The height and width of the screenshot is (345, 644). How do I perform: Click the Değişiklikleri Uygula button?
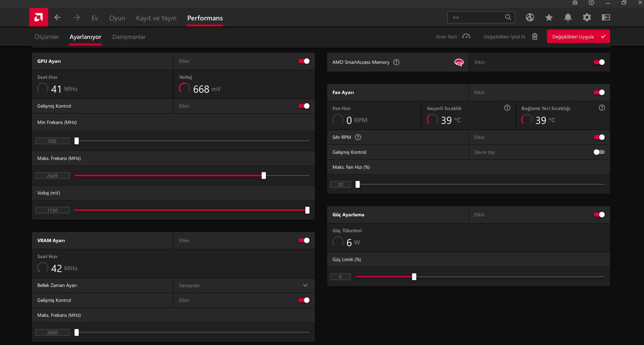tap(578, 37)
